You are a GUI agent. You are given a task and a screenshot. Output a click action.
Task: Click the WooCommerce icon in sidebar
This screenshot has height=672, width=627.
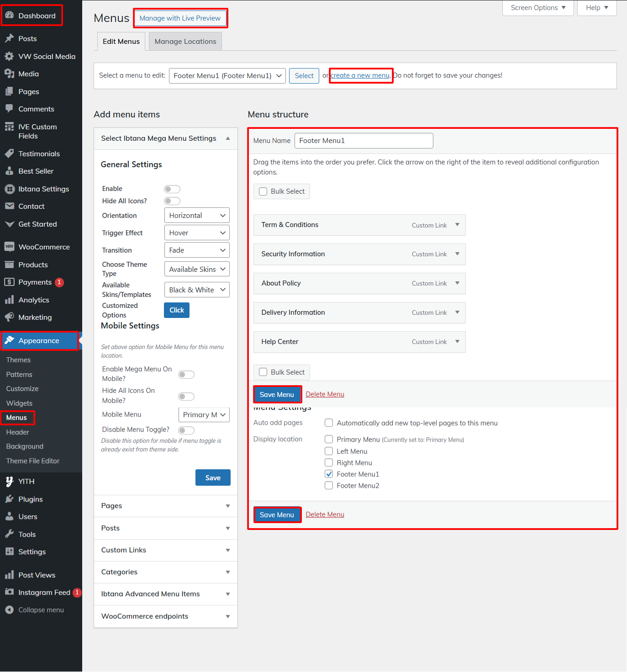coord(9,247)
